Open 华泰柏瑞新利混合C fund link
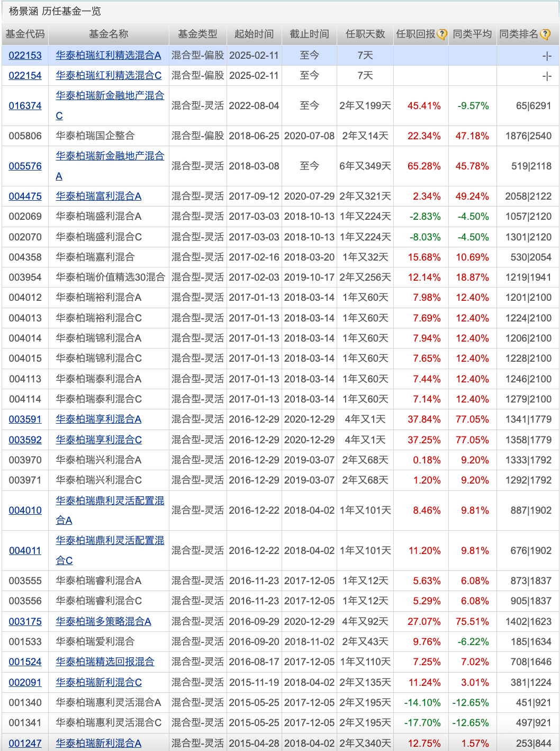 click(99, 682)
